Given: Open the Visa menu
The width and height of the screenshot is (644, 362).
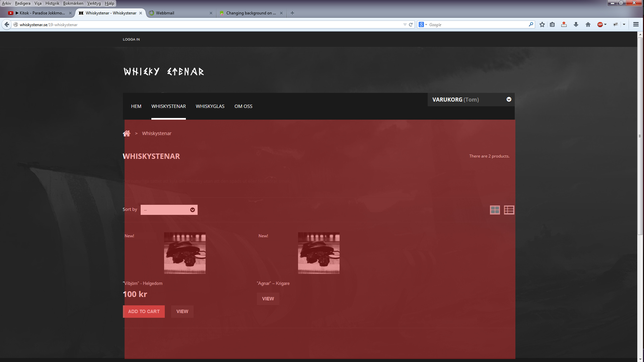Looking at the screenshot, I should [x=38, y=3].
